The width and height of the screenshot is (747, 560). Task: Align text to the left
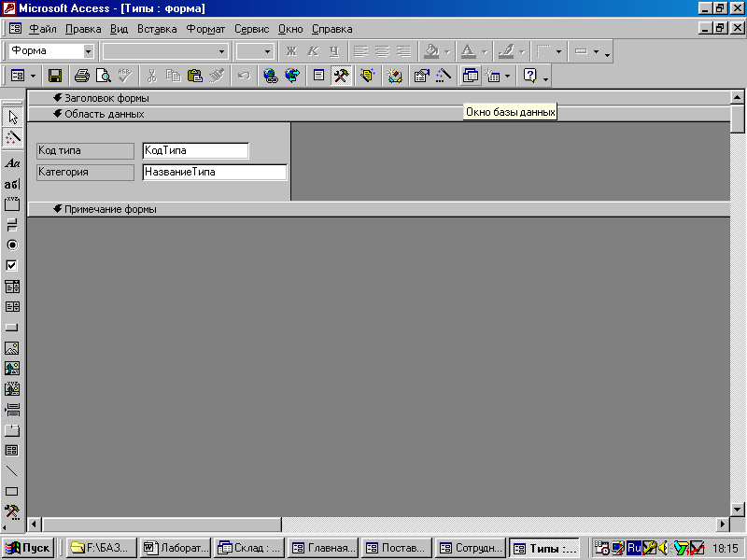click(360, 51)
